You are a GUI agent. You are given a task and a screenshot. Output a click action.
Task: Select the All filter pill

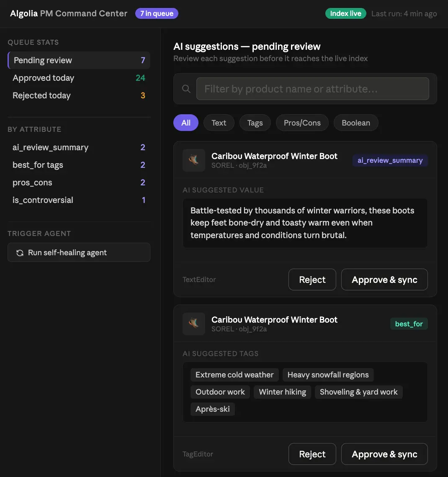pyautogui.click(x=186, y=123)
